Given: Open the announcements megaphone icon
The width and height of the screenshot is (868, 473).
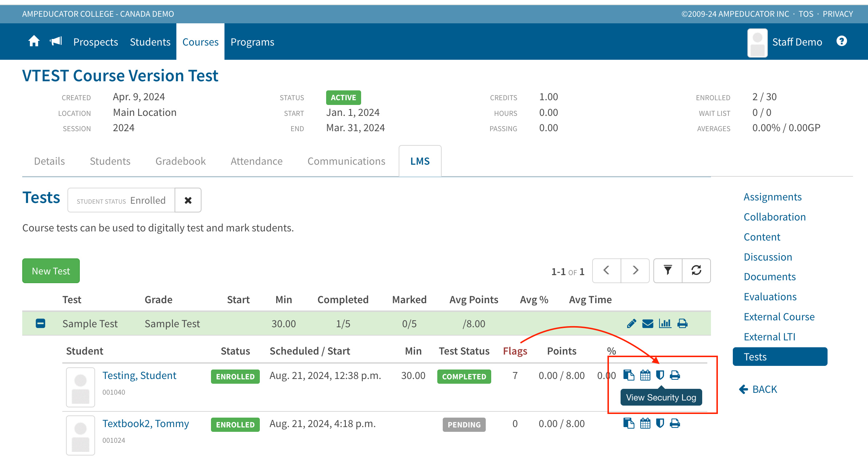Looking at the screenshot, I should [56, 41].
